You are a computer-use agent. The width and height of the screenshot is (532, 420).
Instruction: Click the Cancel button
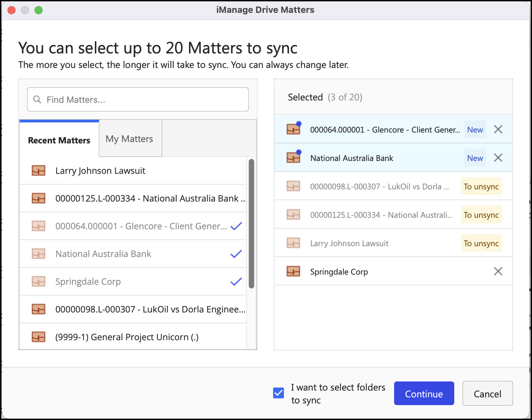point(487,394)
